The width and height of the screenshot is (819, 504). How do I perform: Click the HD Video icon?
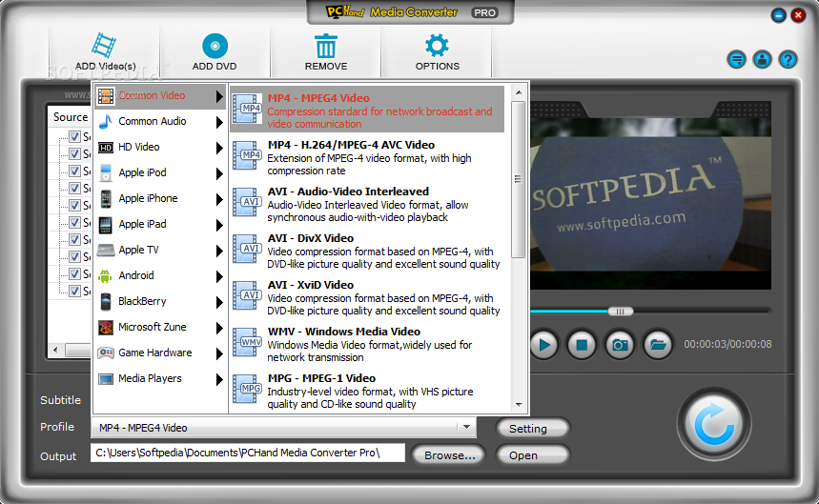coord(106,148)
